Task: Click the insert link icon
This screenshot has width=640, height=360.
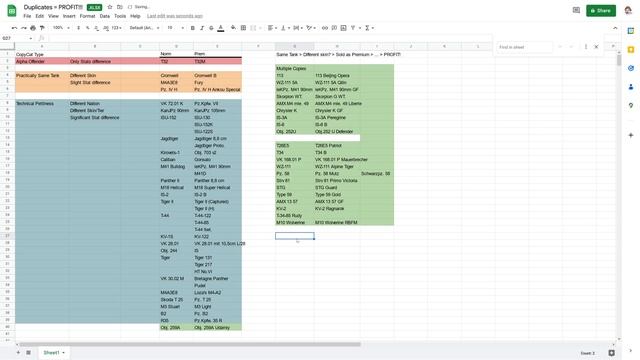Action: click(x=325, y=28)
